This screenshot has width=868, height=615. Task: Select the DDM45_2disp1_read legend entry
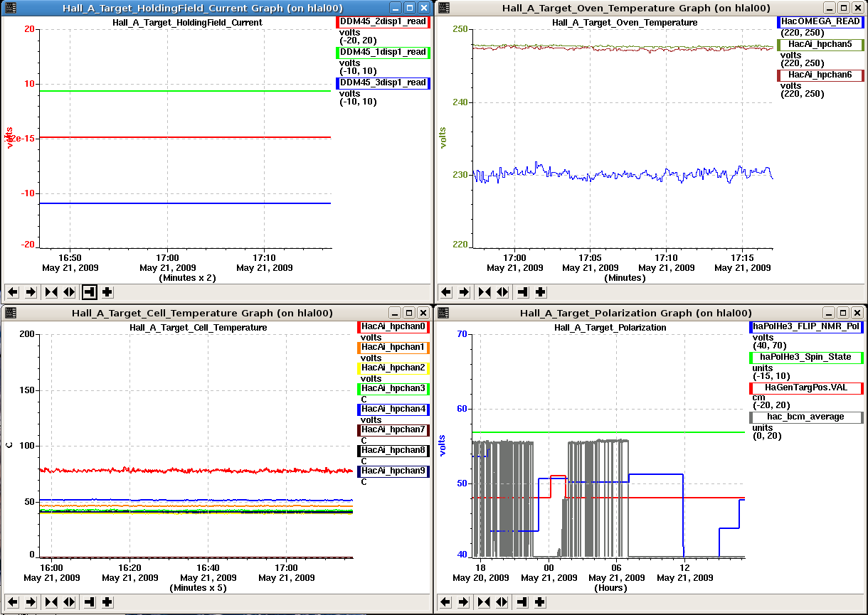[x=383, y=22]
